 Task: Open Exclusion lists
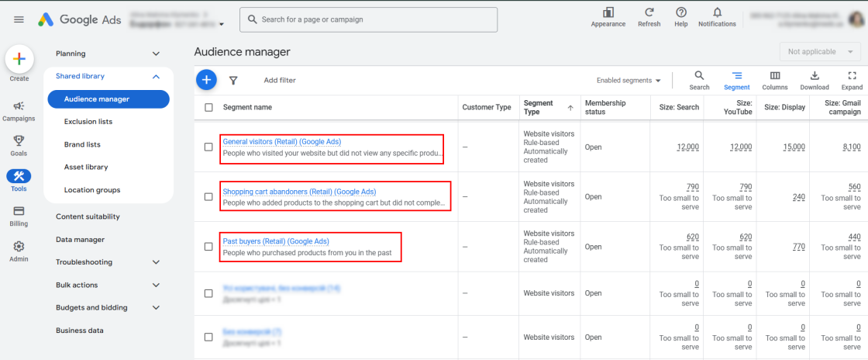[x=88, y=121]
